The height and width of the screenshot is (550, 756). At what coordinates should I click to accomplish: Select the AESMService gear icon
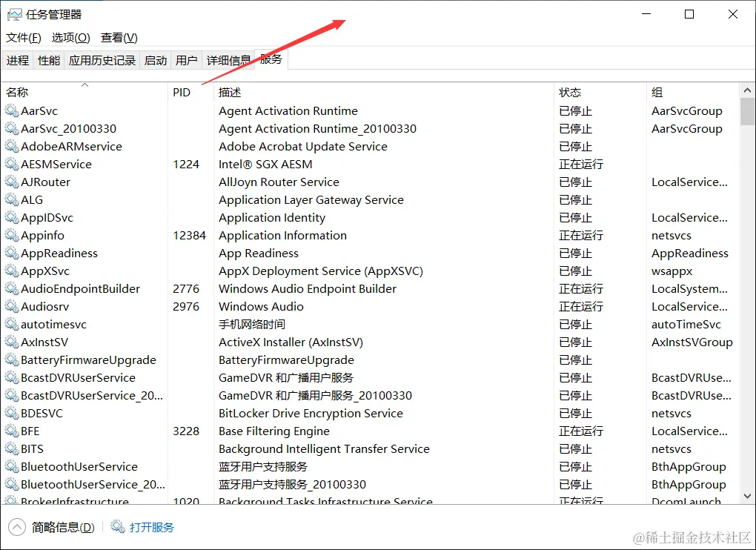pos(12,165)
